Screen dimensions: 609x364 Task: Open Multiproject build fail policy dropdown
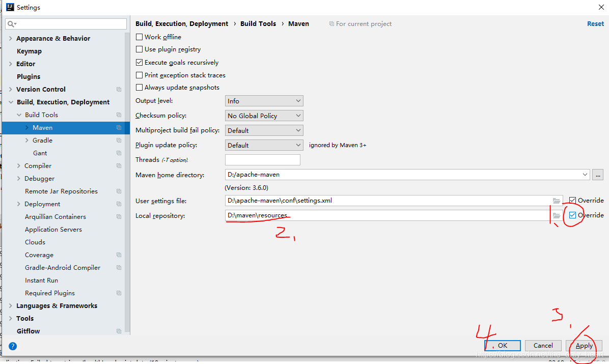click(264, 130)
